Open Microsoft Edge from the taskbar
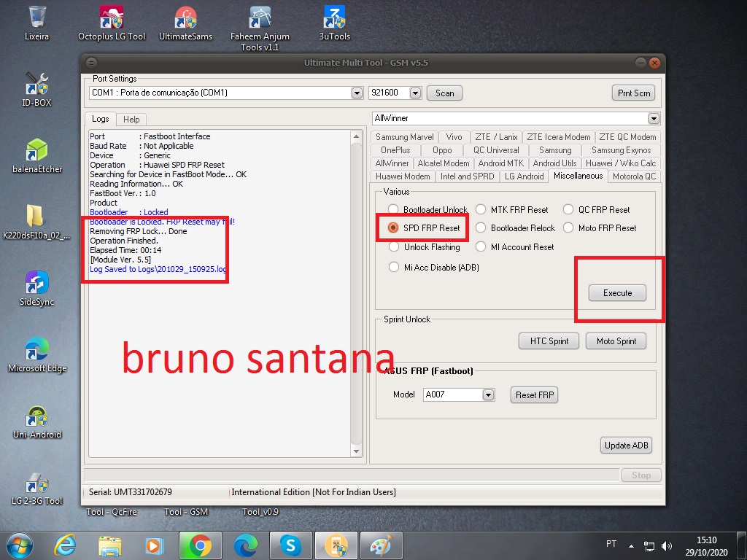This screenshot has height=560, width=747. (245, 545)
